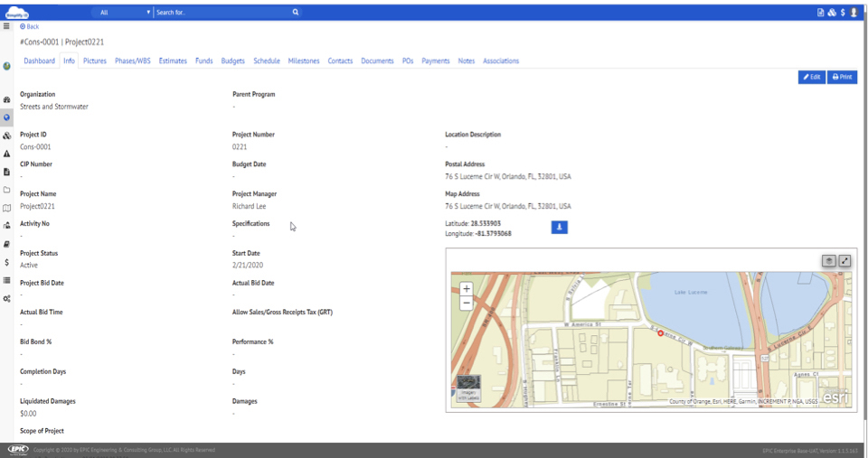Click the dollar sign sidebar icon
Image resolution: width=868 pixels, height=458 pixels.
tap(6, 262)
